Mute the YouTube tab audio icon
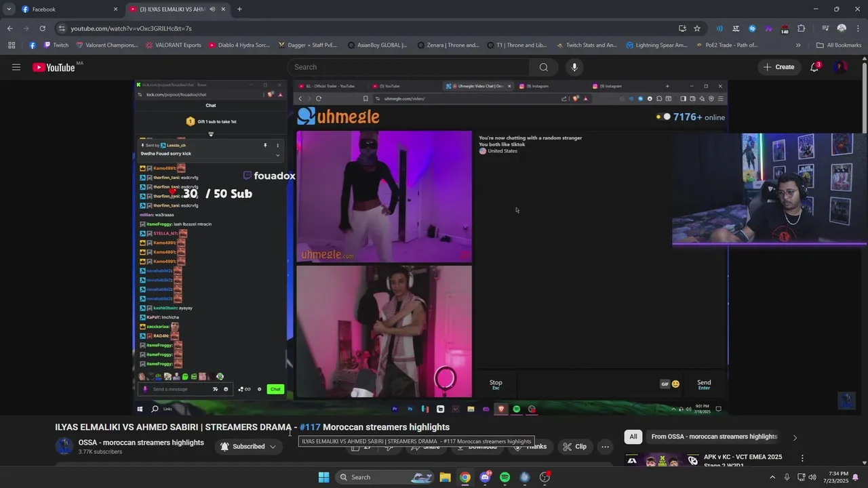Viewport: 868px width, 488px height. pyautogui.click(x=212, y=9)
